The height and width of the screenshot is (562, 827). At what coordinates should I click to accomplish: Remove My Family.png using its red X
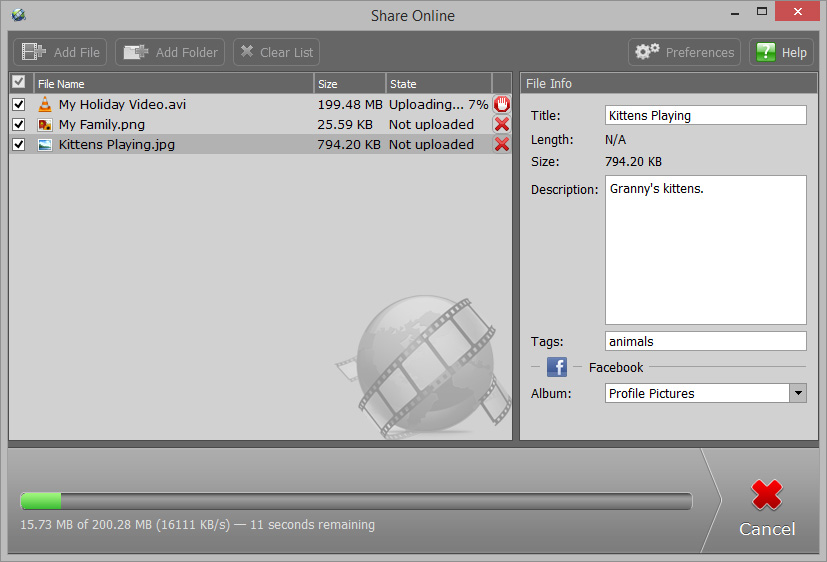tap(501, 124)
